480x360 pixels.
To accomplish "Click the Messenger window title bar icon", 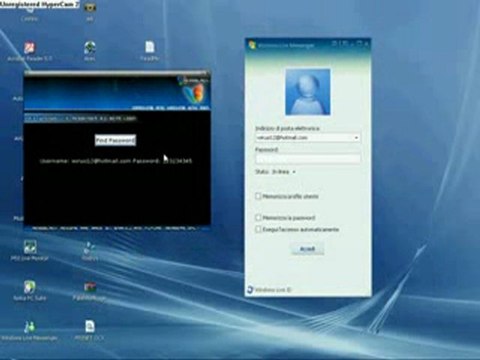I will tap(252, 44).
